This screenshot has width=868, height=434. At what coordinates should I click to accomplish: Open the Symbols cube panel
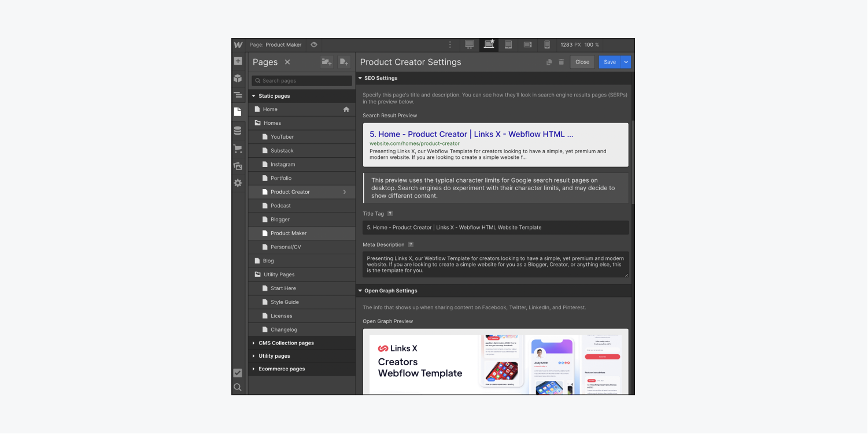[238, 78]
